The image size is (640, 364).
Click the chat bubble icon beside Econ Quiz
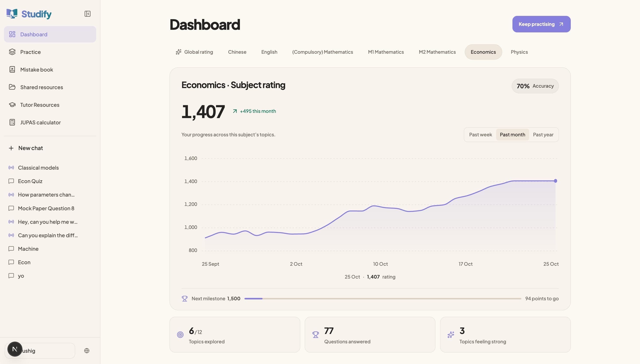click(11, 181)
